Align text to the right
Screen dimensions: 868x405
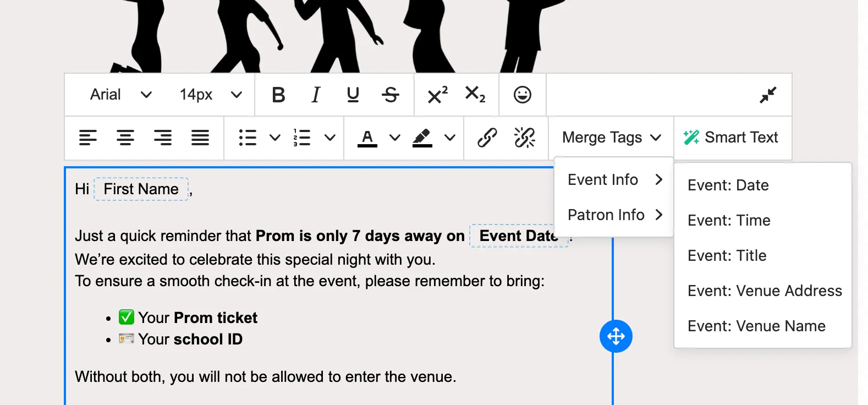coord(163,138)
